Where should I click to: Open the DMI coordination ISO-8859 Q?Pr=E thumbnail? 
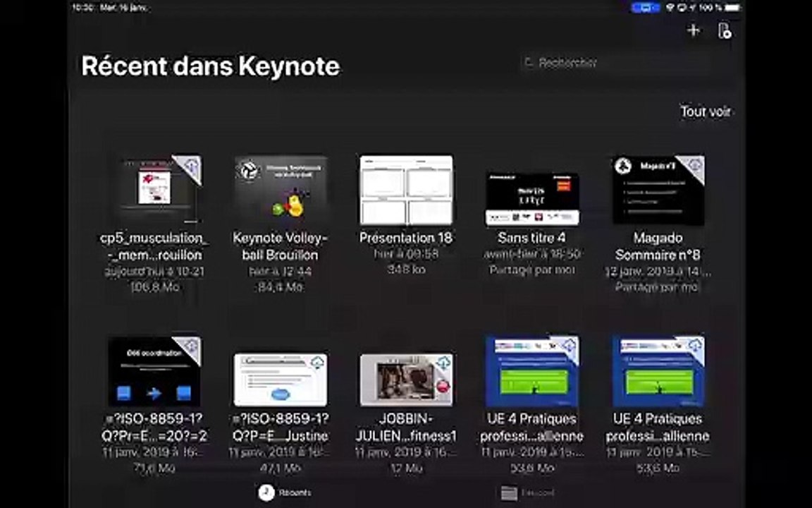(154, 371)
